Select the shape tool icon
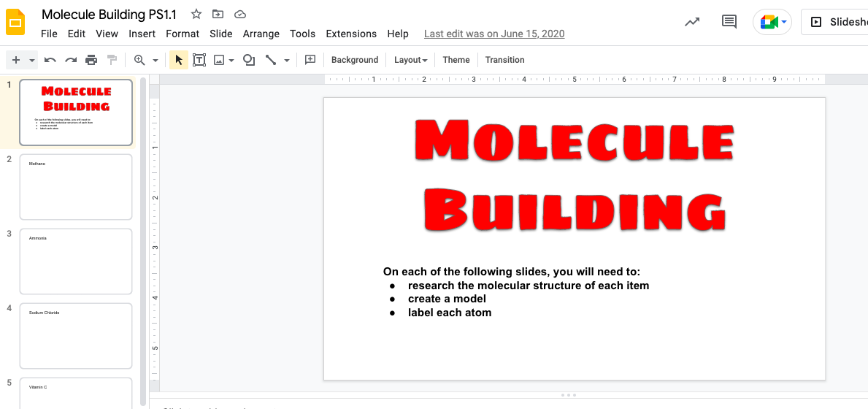 coord(249,60)
